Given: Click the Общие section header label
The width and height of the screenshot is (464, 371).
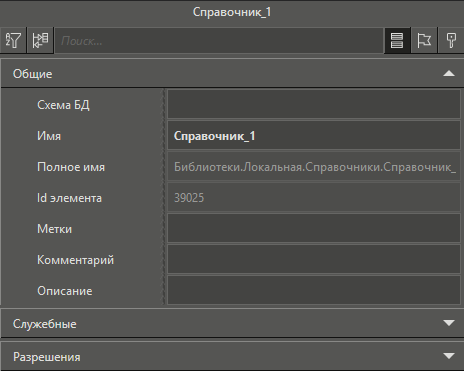Looking at the screenshot, I should 32,74.
